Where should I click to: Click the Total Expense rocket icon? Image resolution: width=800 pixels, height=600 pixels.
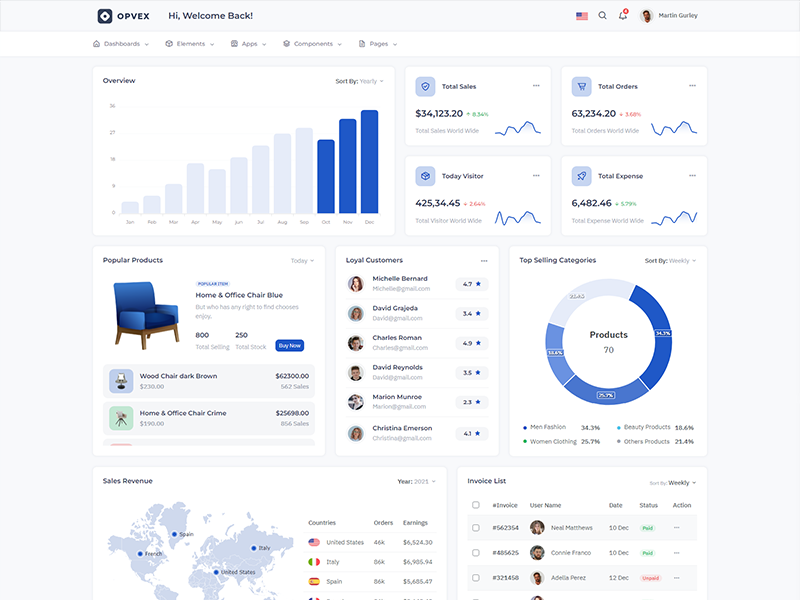[581, 176]
